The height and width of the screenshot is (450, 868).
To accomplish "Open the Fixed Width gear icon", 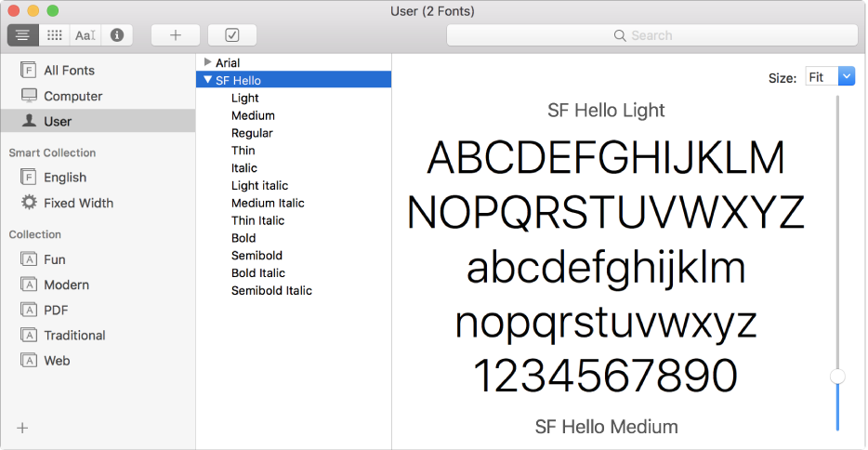I will (x=29, y=203).
